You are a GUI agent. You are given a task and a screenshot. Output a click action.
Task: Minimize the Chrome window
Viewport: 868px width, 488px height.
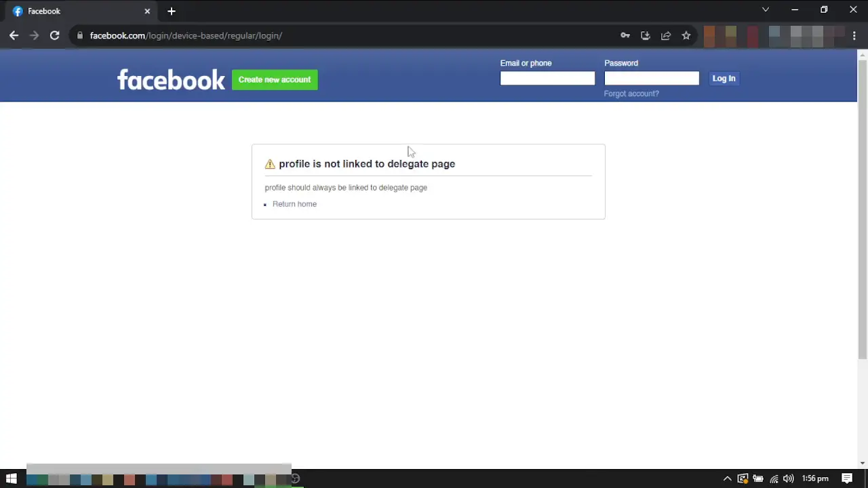(795, 9)
